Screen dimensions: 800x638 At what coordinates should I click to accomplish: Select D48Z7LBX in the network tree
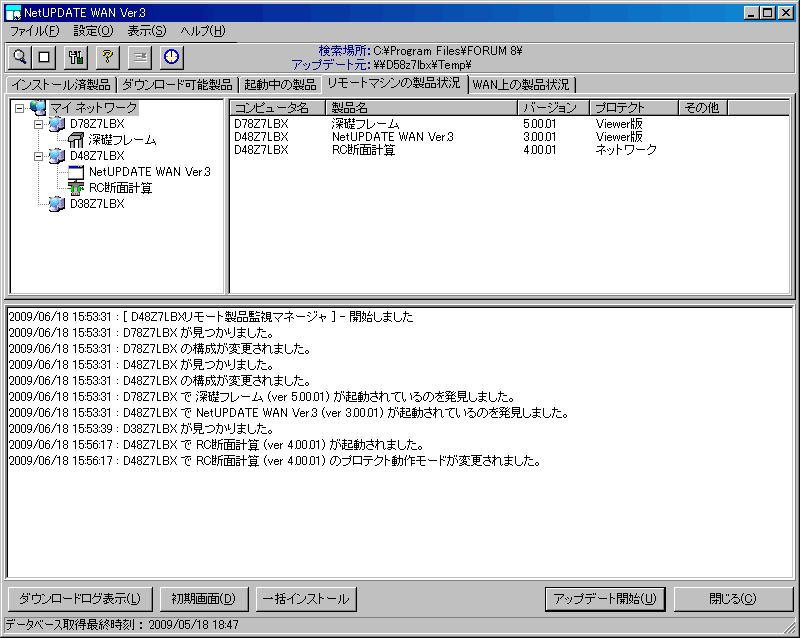click(x=97, y=156)
